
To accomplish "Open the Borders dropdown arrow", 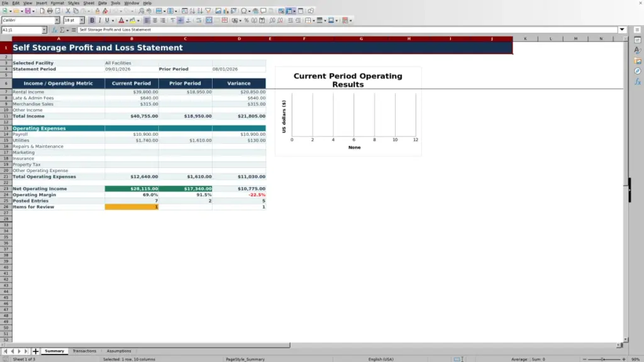I will tap(313, 21).
